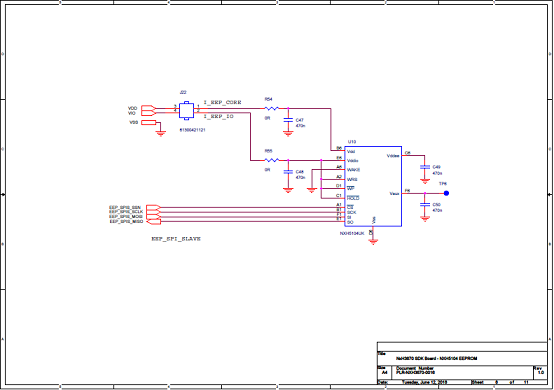
Task: Select capacitor C49 near Vddee
Action: [x=425, y=167]
